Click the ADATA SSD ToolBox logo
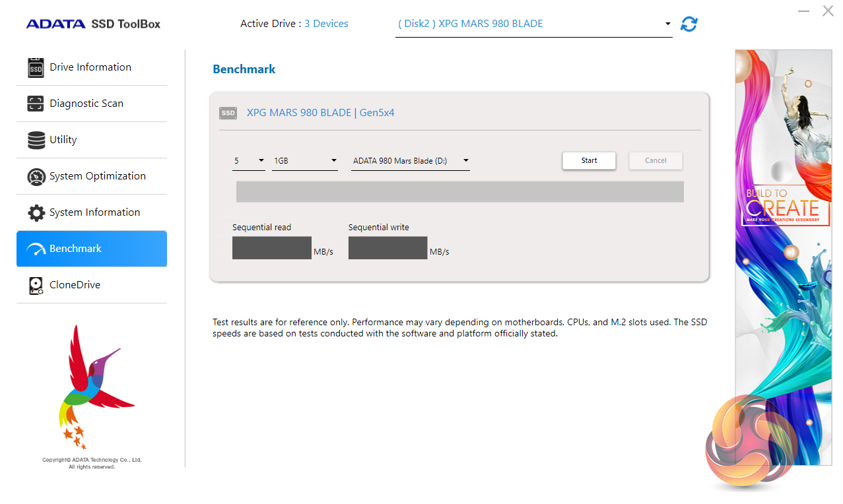Screen dimensions: 843x504 pyautogui.click(x=93, y=24)
